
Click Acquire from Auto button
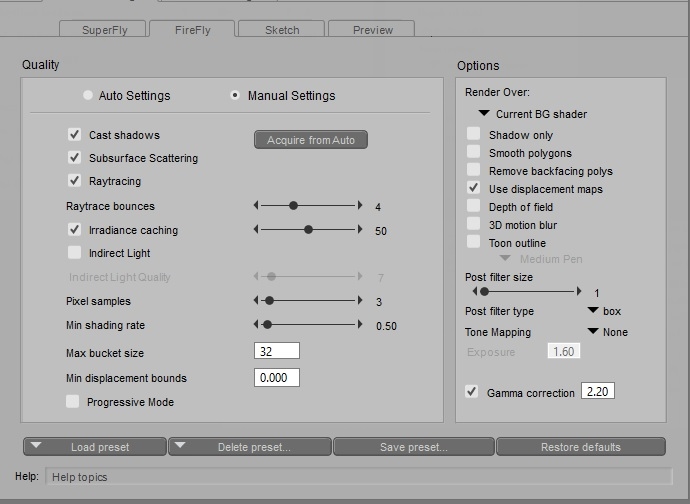pyautogui.click(x=311, y=140)
